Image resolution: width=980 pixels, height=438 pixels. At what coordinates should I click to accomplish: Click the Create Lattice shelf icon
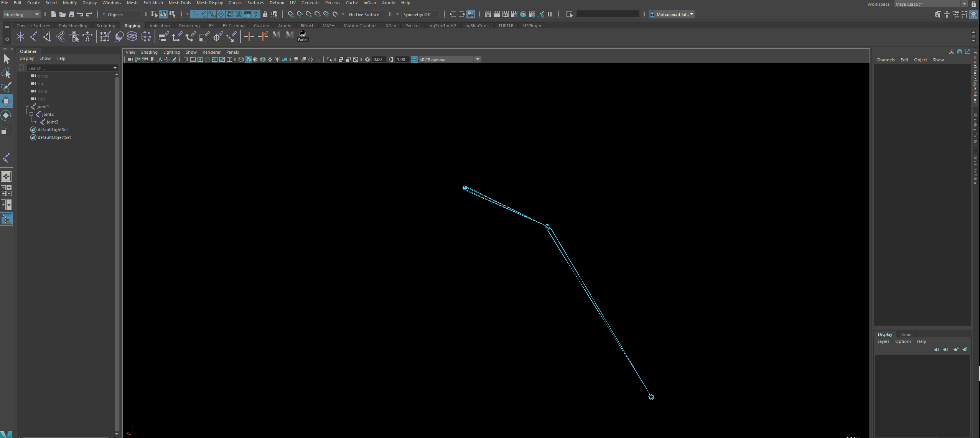(132, 36)
